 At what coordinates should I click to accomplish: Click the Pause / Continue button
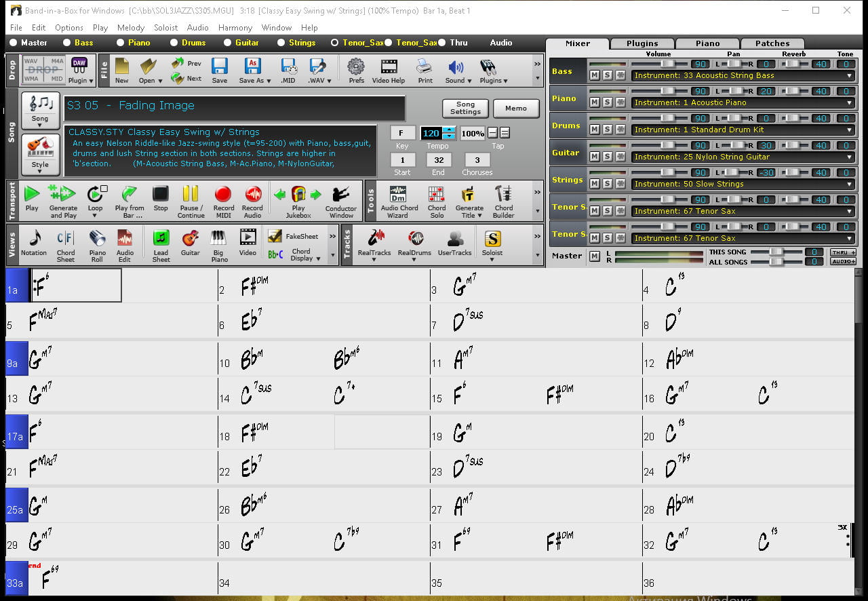click(x=191, y=201)
